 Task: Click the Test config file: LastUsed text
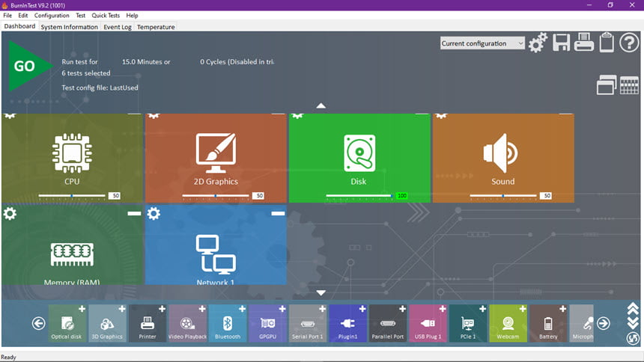point(100,88)
